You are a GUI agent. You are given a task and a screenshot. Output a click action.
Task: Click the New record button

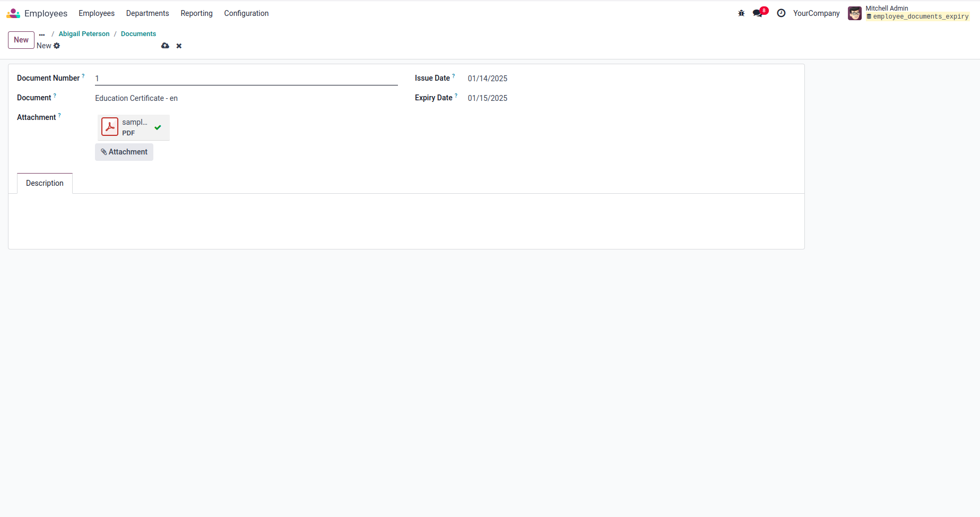click(x=21, y=40)
